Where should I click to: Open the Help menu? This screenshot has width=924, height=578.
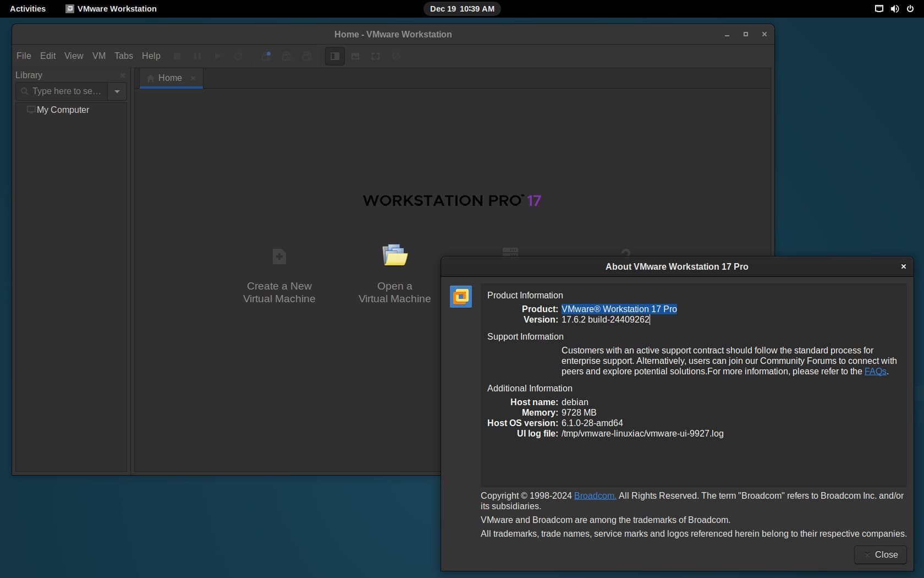(x=151, y=56)
